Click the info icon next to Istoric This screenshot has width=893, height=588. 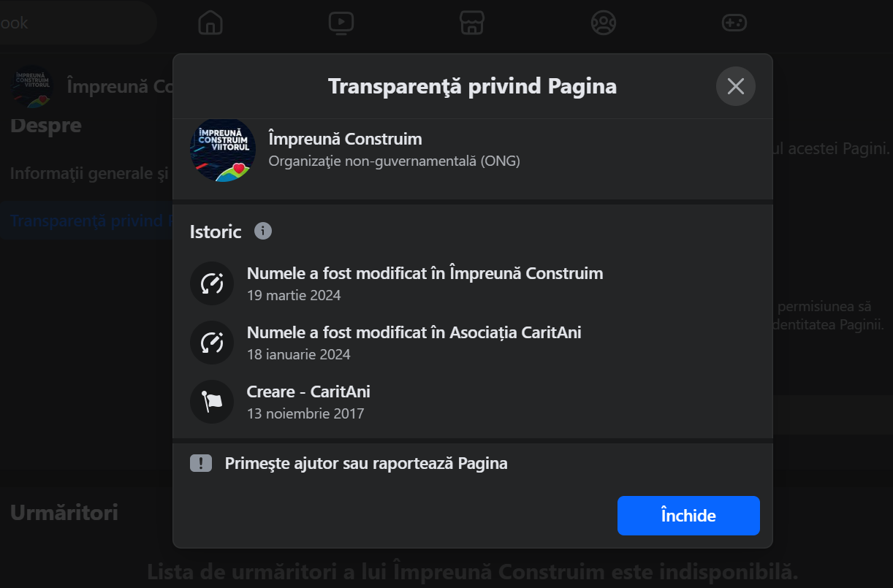[x=263, y=231]
